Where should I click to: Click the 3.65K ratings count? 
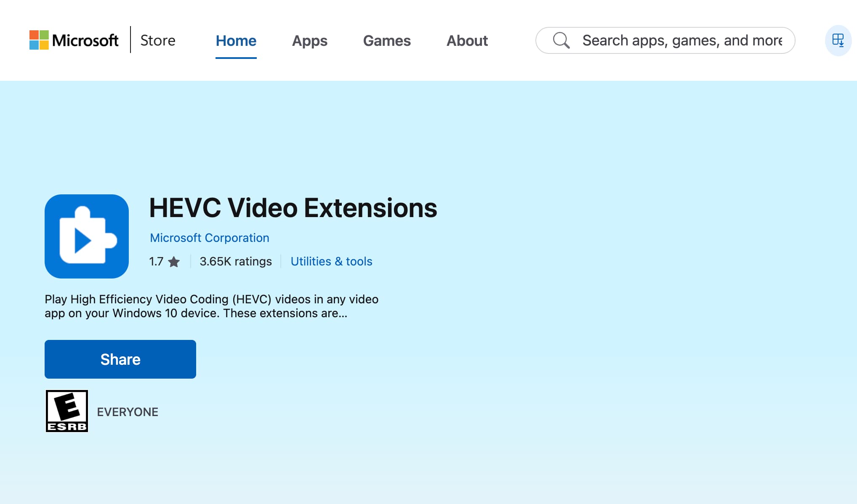(x=236, y=261)
